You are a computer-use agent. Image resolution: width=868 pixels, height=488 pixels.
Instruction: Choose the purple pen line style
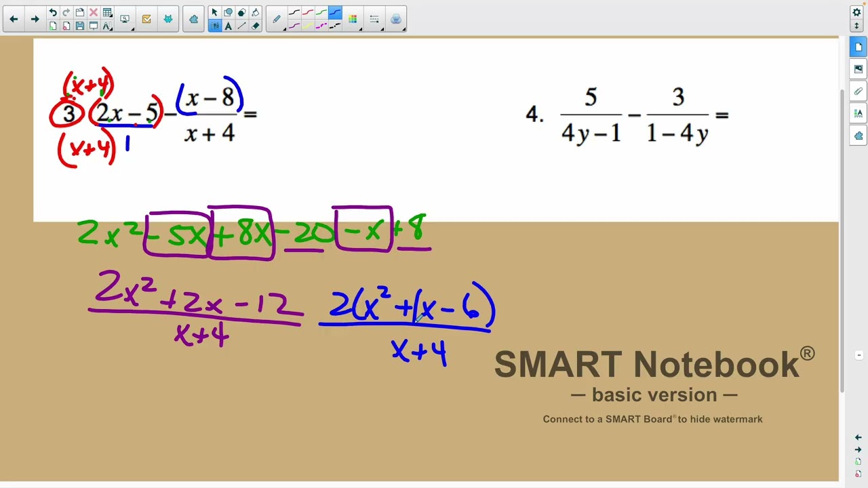(x=294, y=26)
